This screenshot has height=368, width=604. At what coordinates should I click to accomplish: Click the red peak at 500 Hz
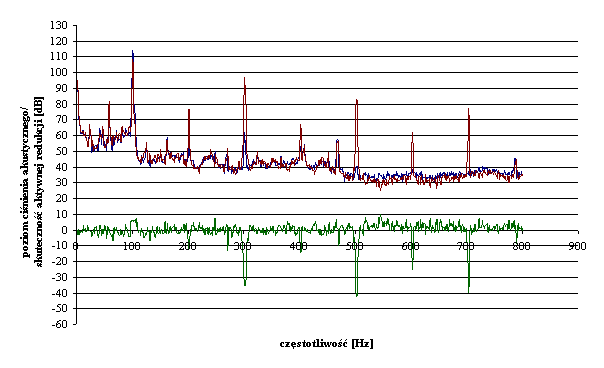356,101
